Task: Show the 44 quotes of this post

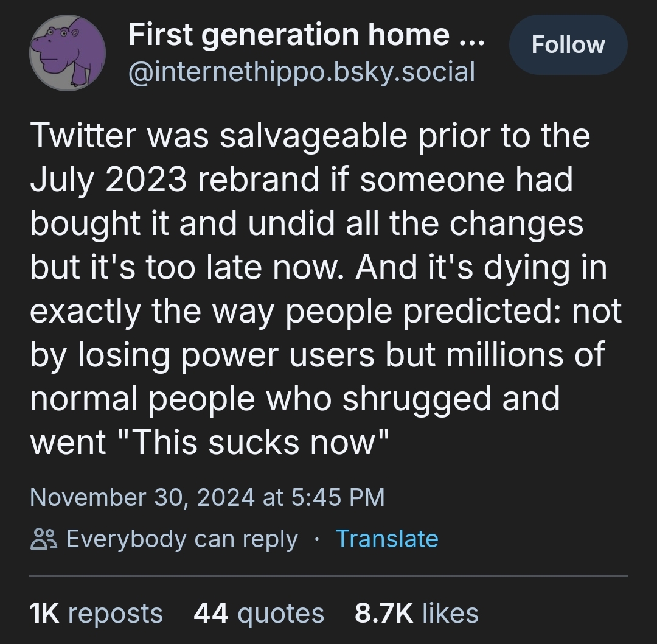Action: [x=259, y=614]
